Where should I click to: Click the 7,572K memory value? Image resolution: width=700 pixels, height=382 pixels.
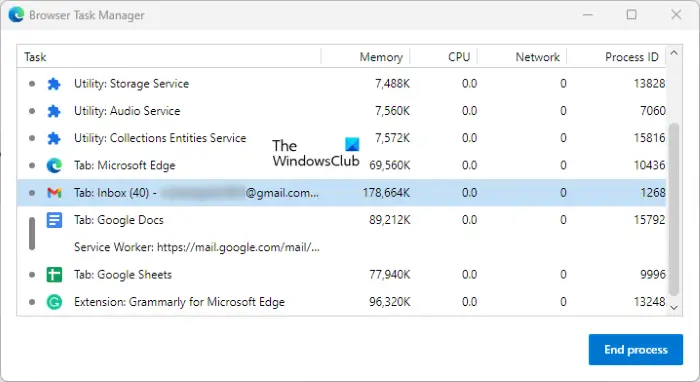tap(392, 138)
